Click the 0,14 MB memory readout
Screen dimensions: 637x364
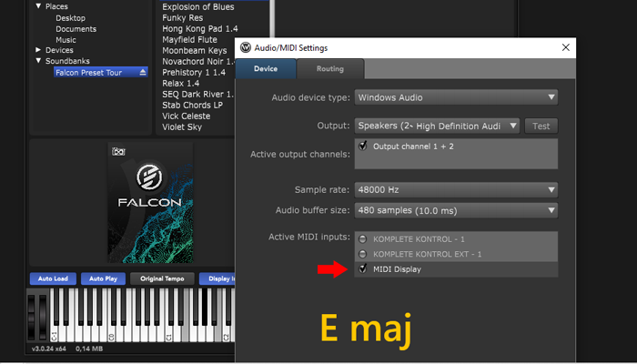(x=89, y=349)
